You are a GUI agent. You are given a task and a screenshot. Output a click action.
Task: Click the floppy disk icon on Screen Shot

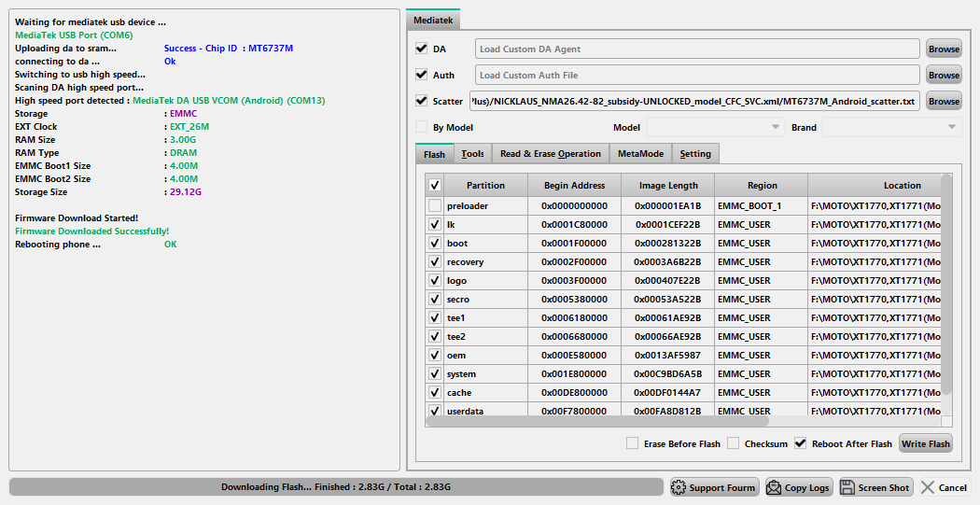847,487
